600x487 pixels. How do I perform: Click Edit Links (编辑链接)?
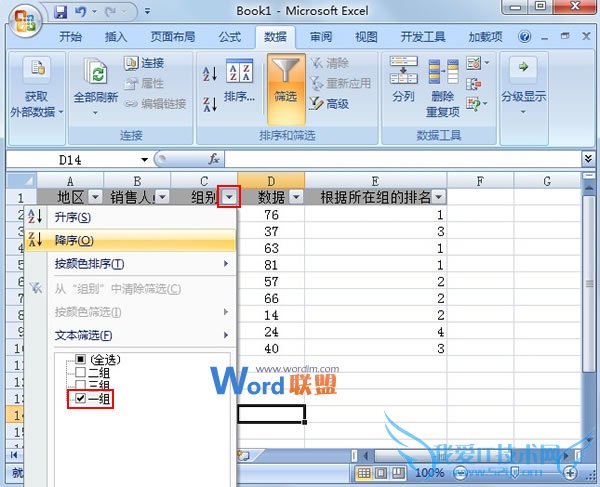pos(156,104)
